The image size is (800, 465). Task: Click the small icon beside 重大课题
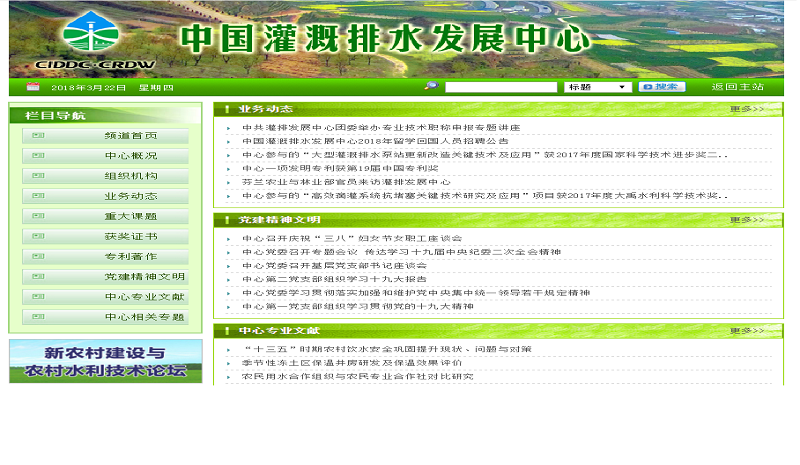[x=38, y=217]
